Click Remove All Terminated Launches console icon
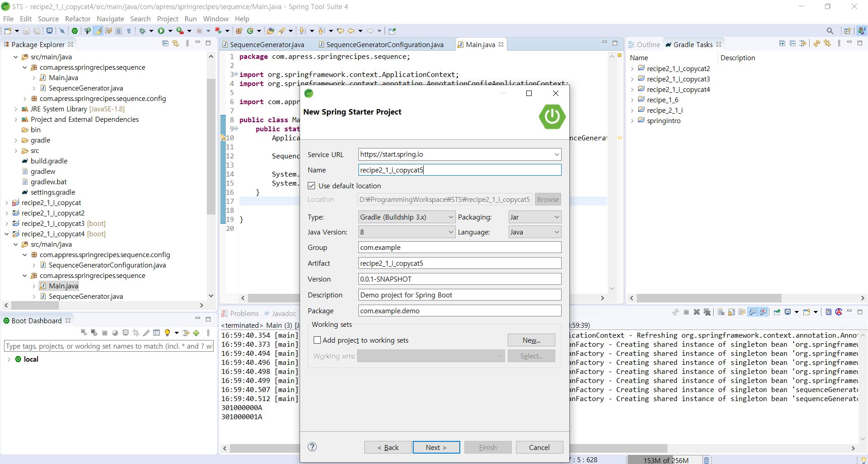868x464 pixels. pyautogui.click(x=707, y=312)
